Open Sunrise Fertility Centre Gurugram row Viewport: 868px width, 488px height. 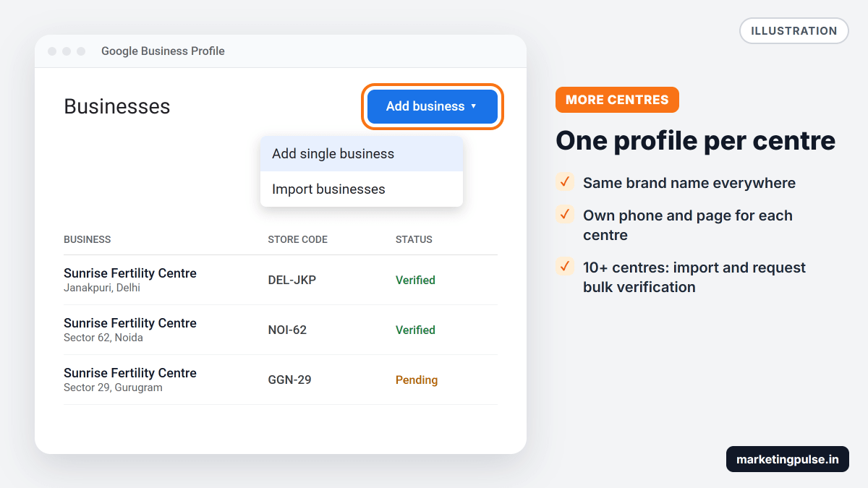(281, 380)
